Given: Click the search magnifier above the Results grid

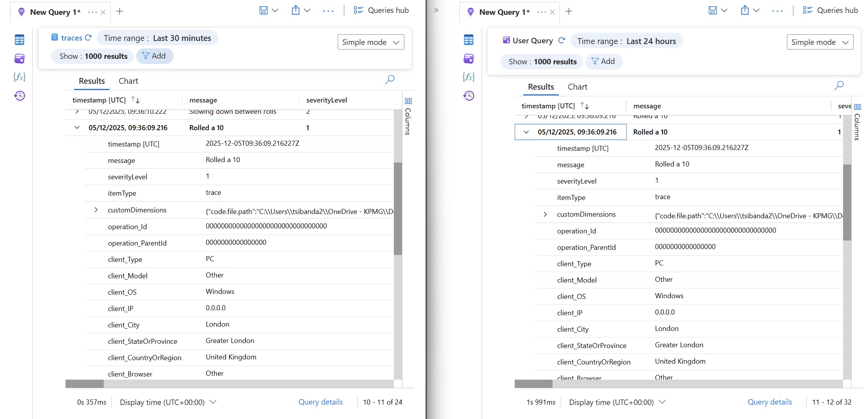Looking at the screenshot, I should click(x=389, y=80).
